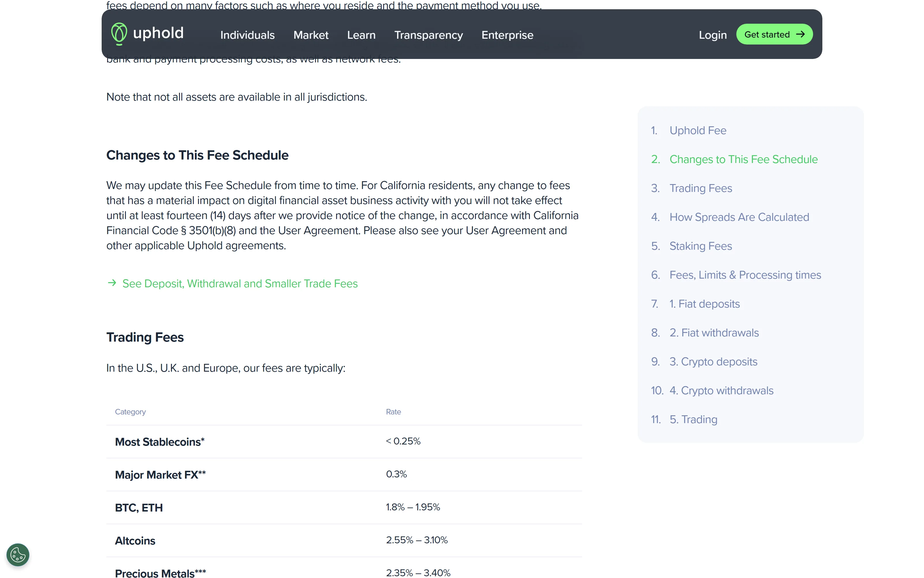The image size is (924, 578).
Task: Open the Market menu
Action: coord(311,35)
